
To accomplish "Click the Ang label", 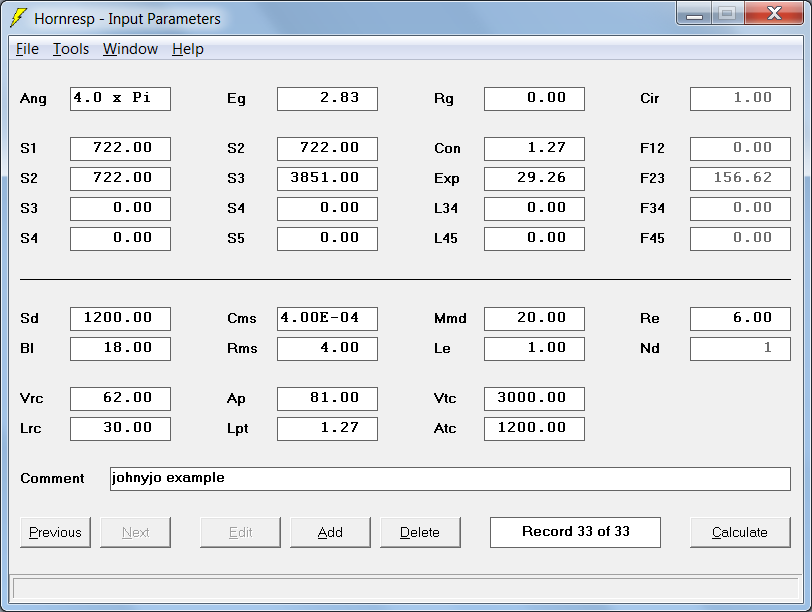I will point(33,99).
